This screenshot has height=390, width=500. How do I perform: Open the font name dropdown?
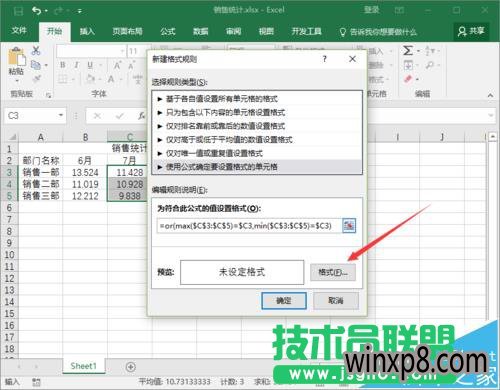[x=122, y=51]
